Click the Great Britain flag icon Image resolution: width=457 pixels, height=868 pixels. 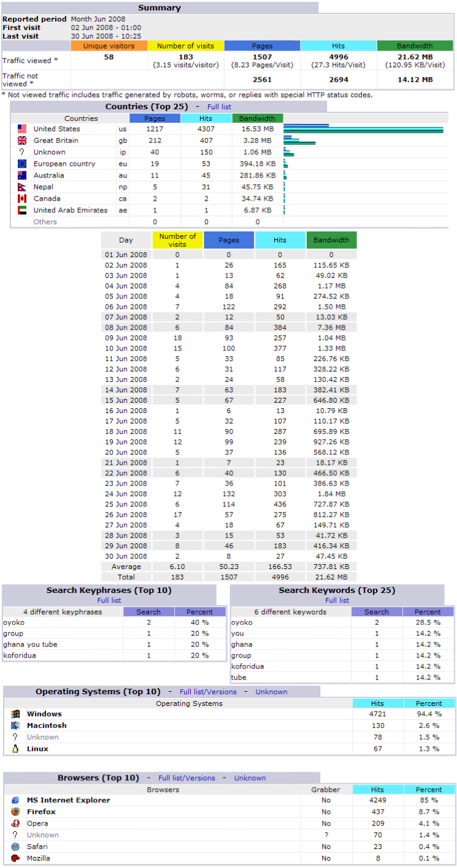tap(22, 141)
